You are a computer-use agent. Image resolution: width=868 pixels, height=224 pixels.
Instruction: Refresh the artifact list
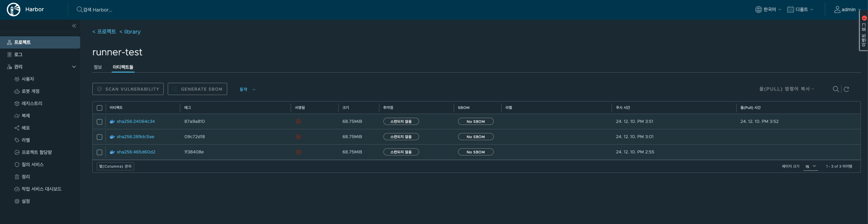pyautogui.click(x=846, y=89)
